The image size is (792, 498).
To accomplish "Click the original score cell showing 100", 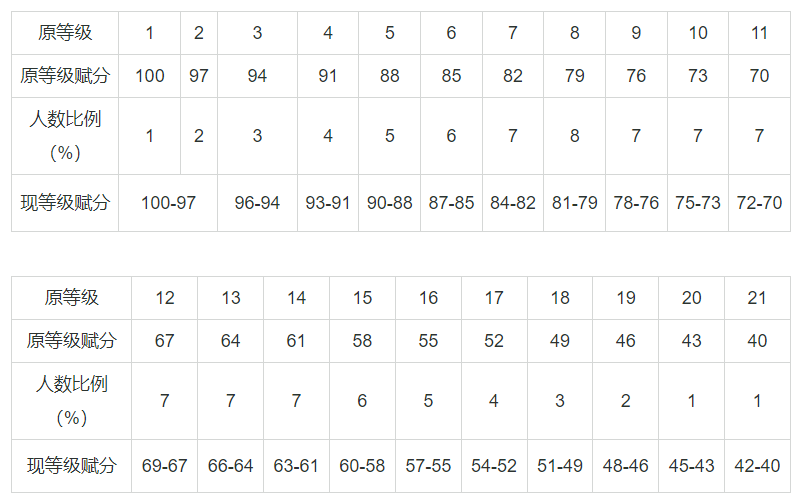I will tap(149, 76).
